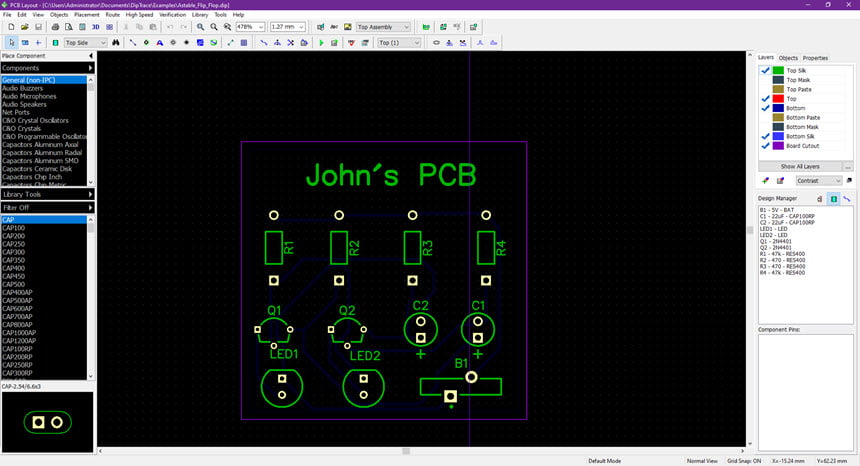
Task: Expand the Filter Off header
Action: [47, 207]
